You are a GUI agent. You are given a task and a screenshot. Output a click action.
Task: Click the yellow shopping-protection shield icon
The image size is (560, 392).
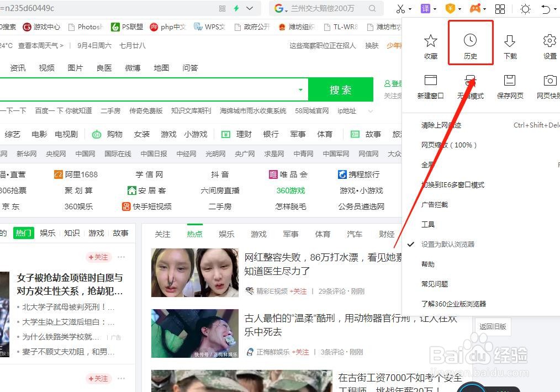point(450,9)
